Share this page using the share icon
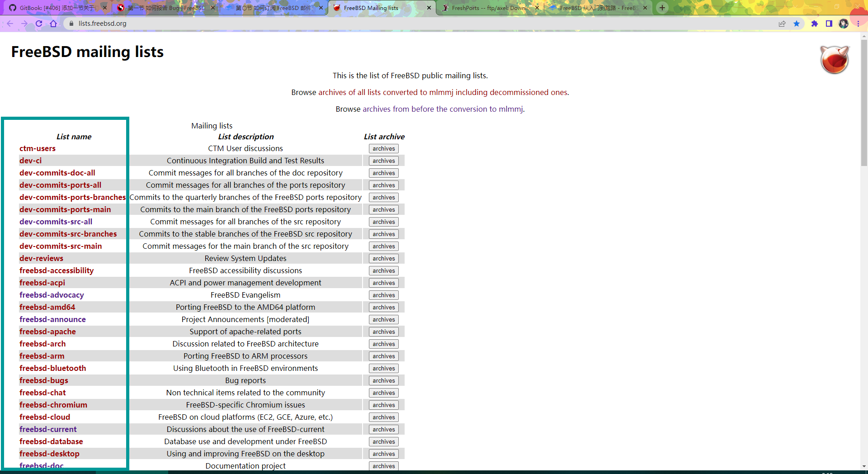The image size is (868, 474). tap(782, 24)
